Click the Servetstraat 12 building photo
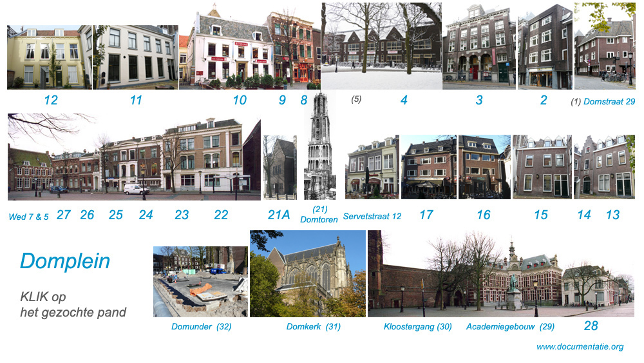 pyautogui.click(x=372, y=167)
